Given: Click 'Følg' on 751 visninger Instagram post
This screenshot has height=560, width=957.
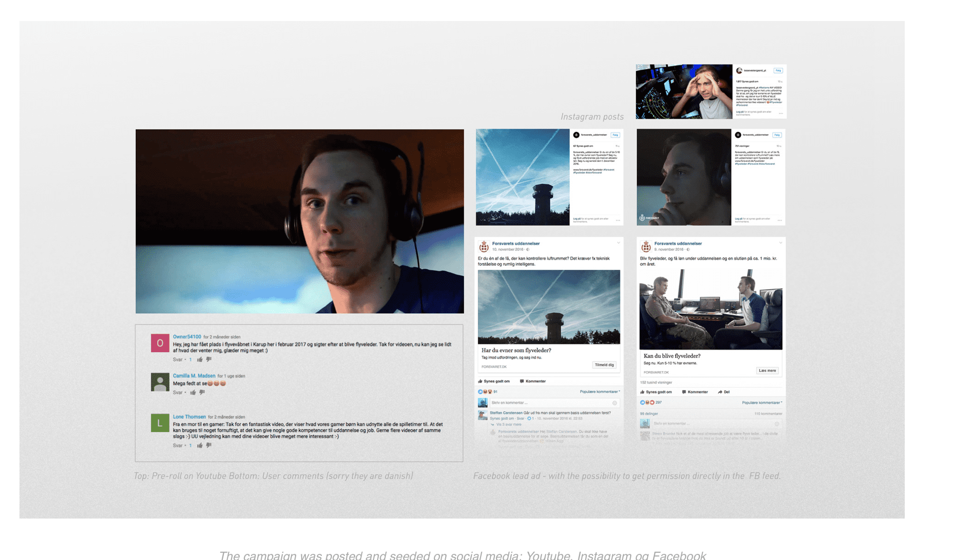Looking at the screenshot, I should pos(777,135).
